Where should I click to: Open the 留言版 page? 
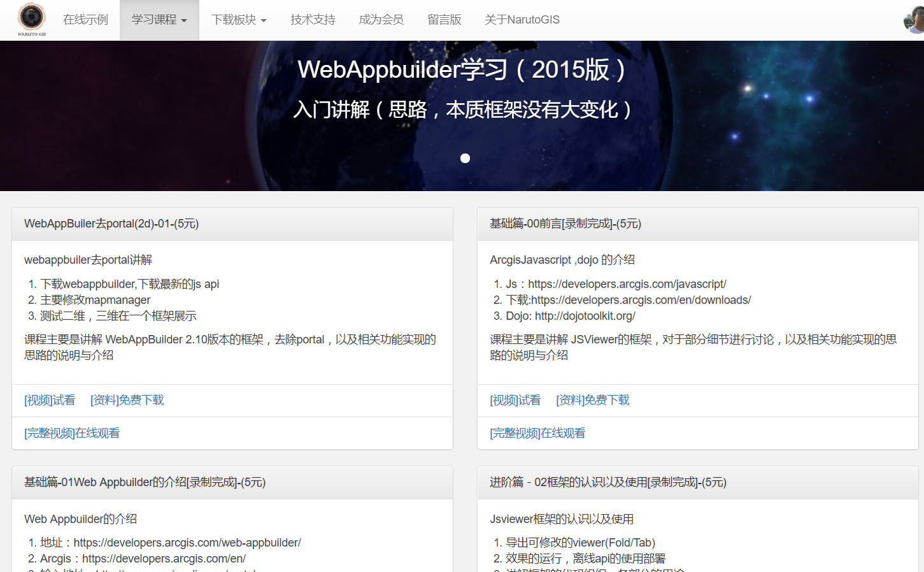[444, 20]
